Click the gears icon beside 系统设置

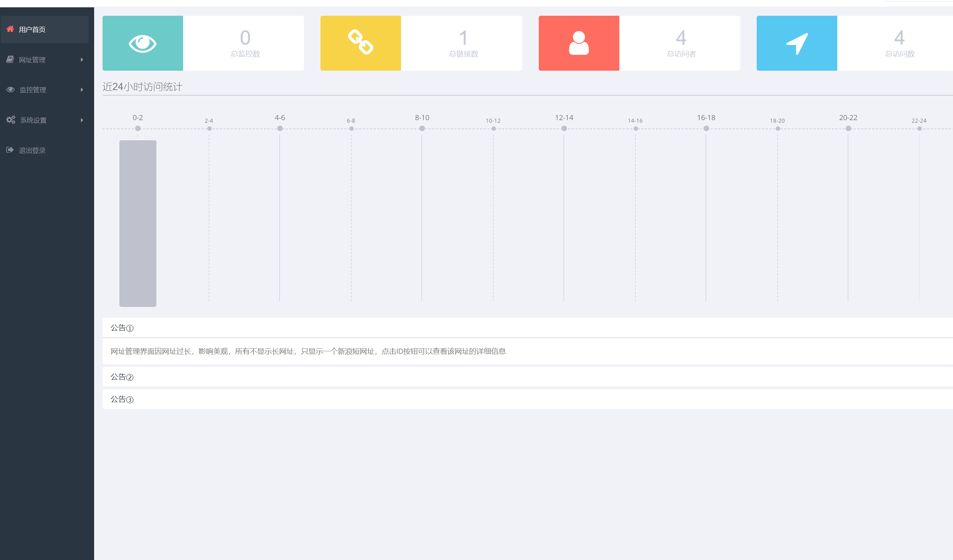click(x=11, y=120)
